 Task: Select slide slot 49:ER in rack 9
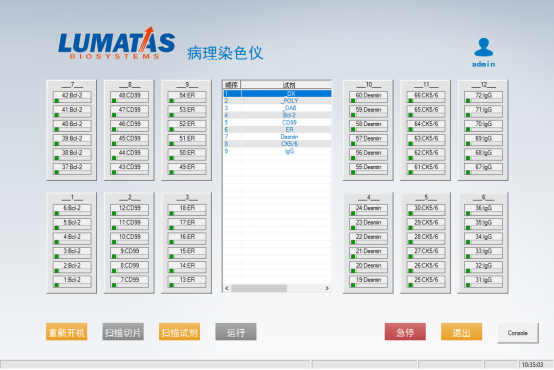(187, 168)
